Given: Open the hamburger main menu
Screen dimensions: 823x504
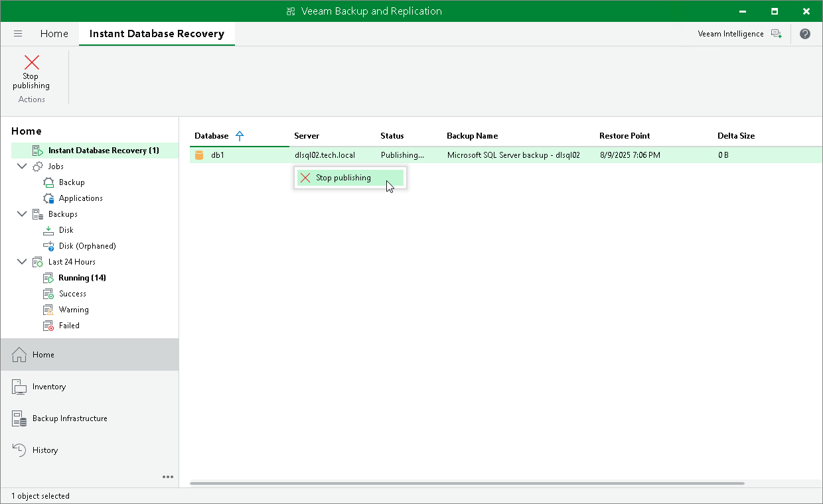Looking at the screenshot, I should [x=18, y=34].
